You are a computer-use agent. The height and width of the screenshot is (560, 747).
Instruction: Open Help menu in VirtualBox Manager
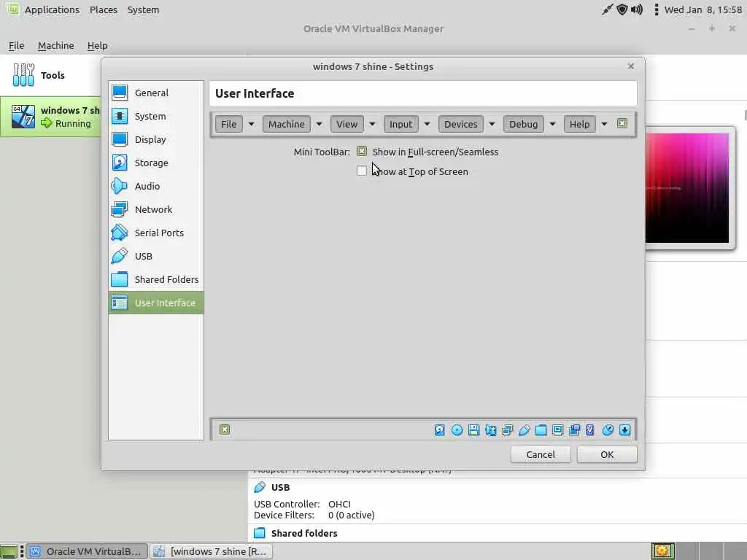tap(97, 46)
